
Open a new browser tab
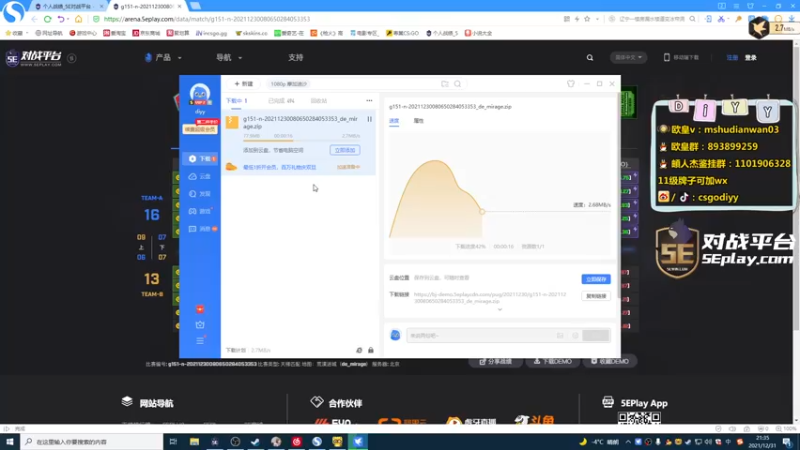[195, 6]
